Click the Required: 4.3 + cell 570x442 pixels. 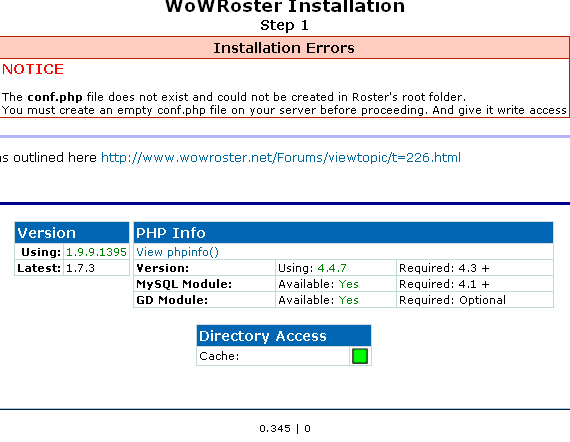[x=475, y=268]
